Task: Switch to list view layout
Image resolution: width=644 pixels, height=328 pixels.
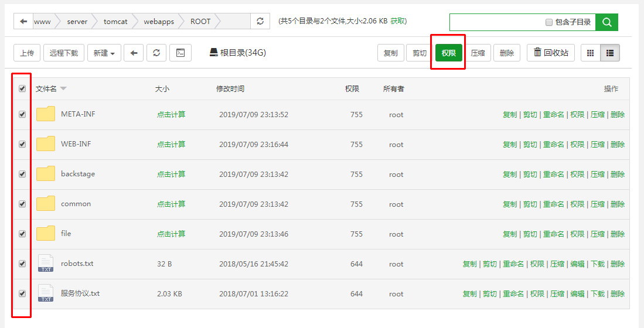Action: [609, 53]
